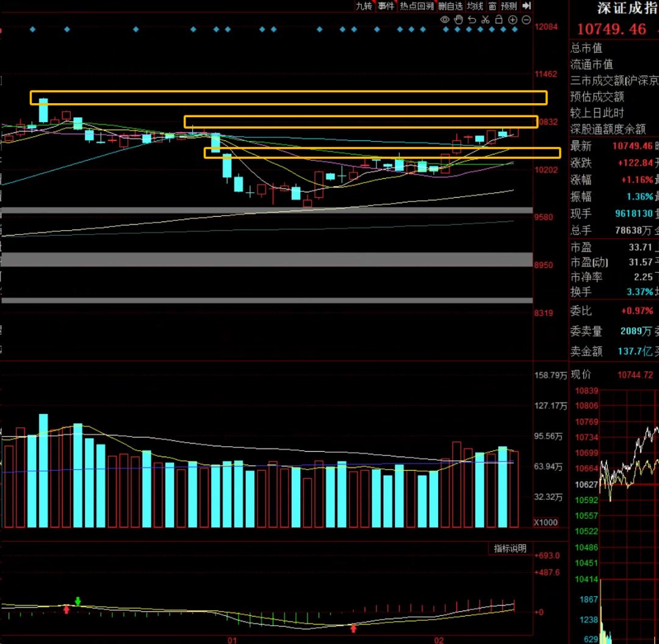Click 删自选 to remove from watchlist
Viewport: 659px width, 644px height.
coord(450,6)
